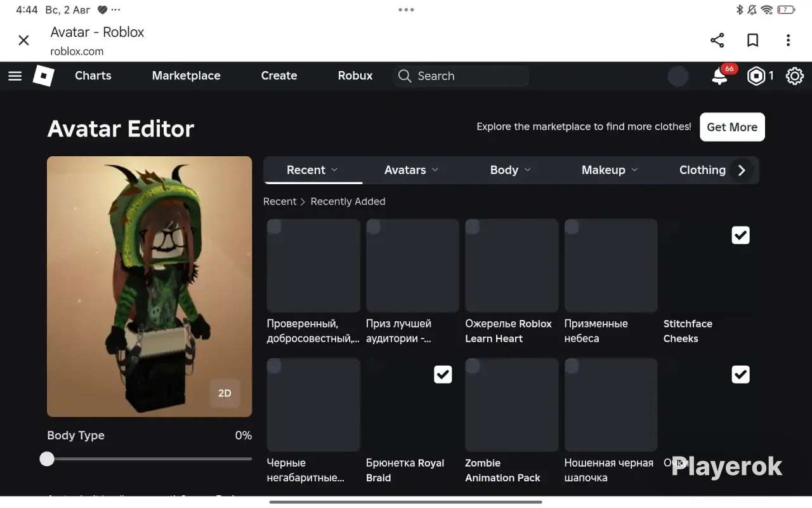Close the browser tab with X

[23, 41]
